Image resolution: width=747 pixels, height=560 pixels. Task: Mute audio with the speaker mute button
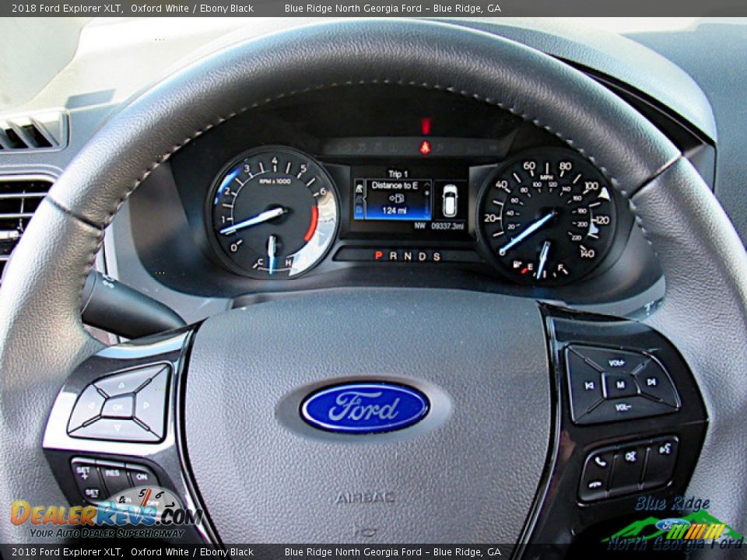(x=630, y=457)
